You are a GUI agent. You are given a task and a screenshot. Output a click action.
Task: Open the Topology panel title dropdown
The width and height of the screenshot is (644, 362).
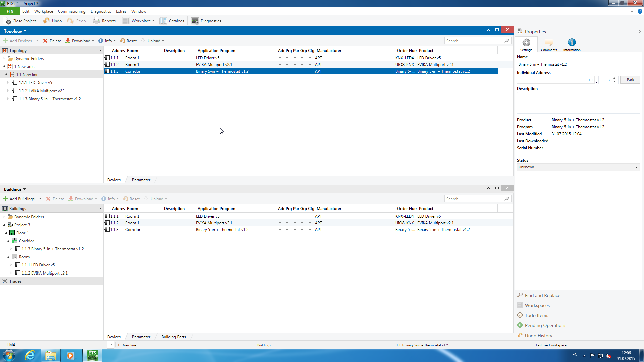tap(15, 31)
